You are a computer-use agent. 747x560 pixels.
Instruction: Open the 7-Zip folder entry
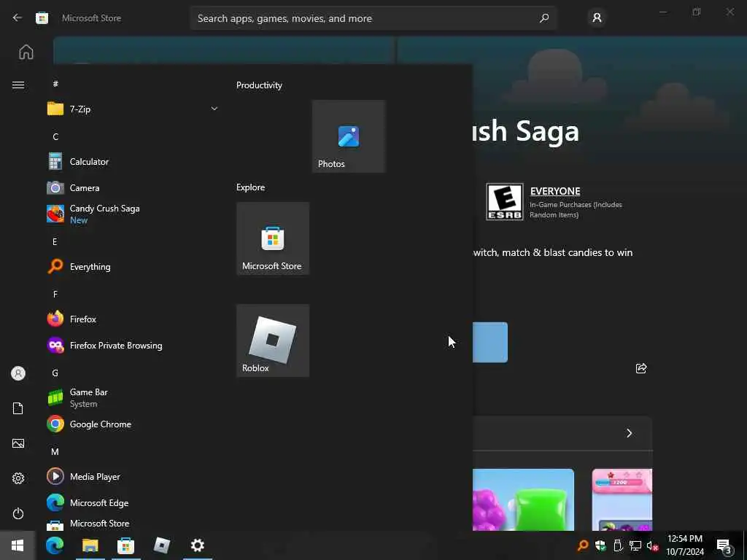pos(132,109)
